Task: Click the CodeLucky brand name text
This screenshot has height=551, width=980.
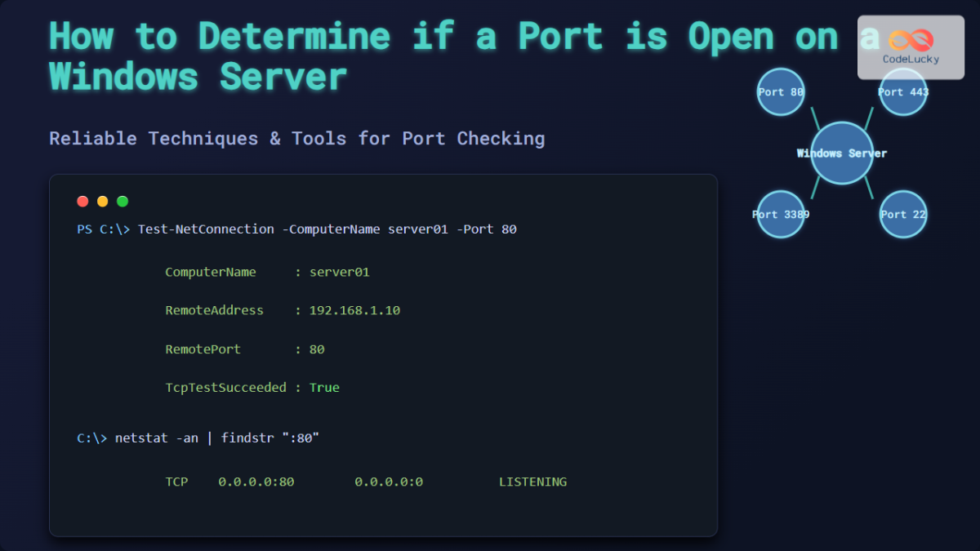Action: [909, 59]
